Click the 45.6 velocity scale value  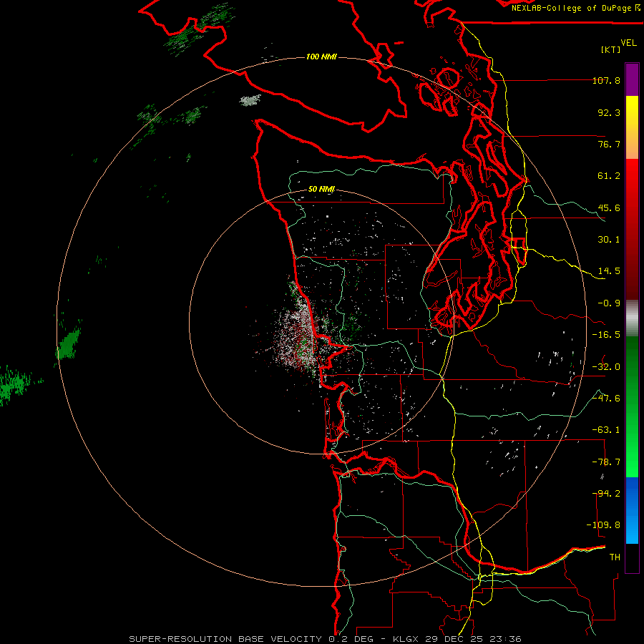[x=609, y=208]
